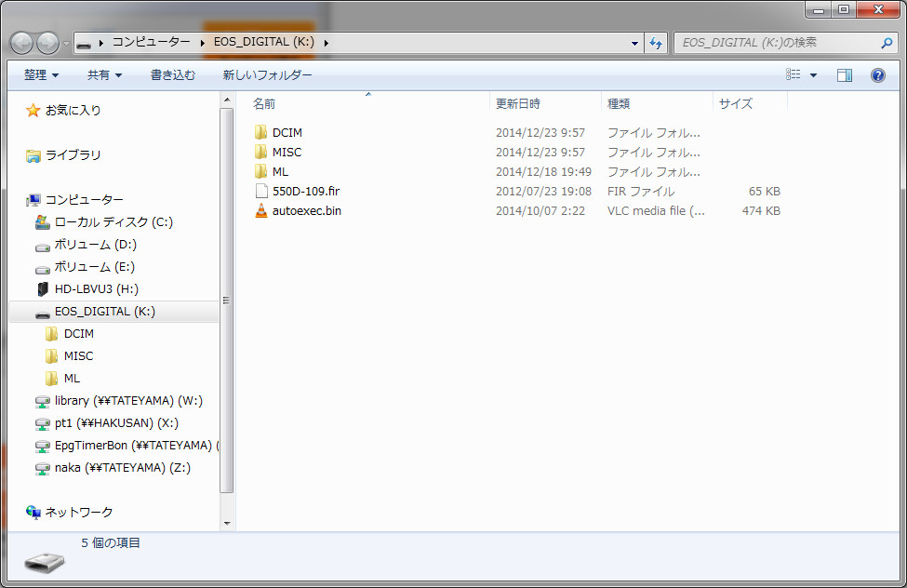Select EpgTimerBon (¥¥TATEYAMA) network drive
Image resolution: width=907 pixels, height=588 pixels.
[x=137, y=446]
